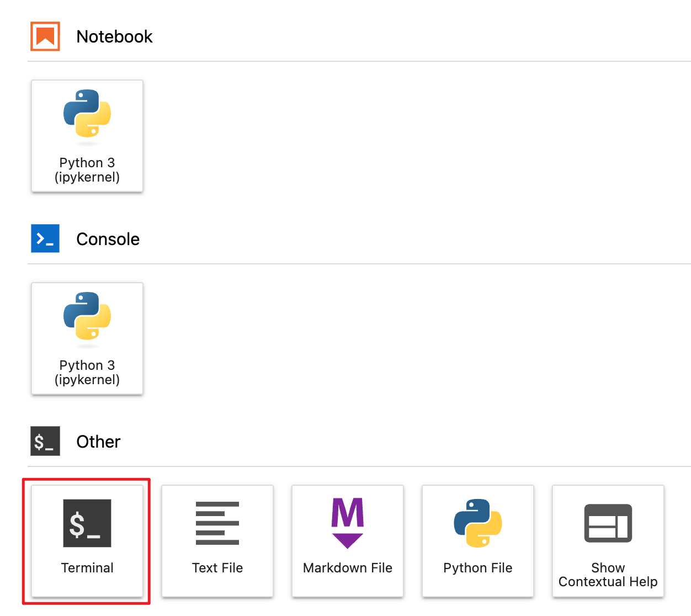Create a new Python File
Viewport: 691px width, 616px height.
478,541
